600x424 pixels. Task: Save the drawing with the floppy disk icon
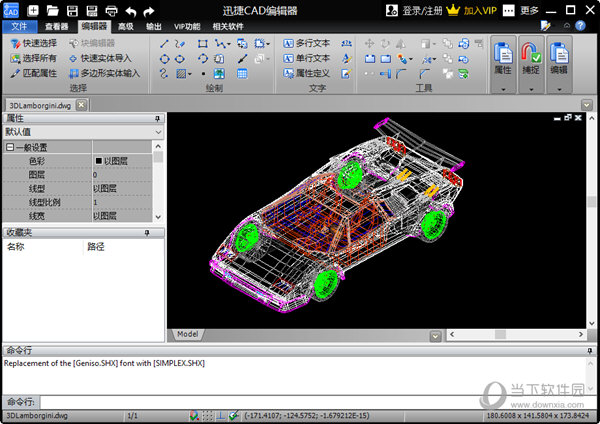click(72, 11)
